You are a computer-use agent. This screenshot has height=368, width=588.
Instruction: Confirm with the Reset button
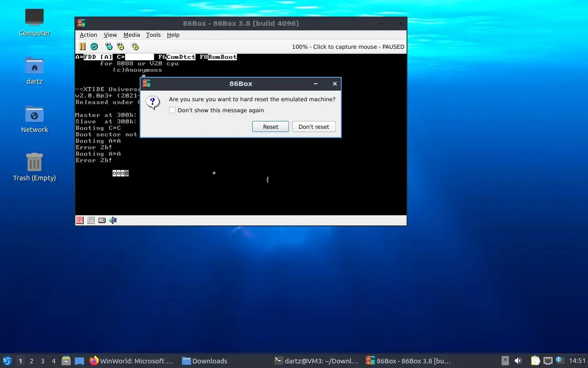point(271,126)
